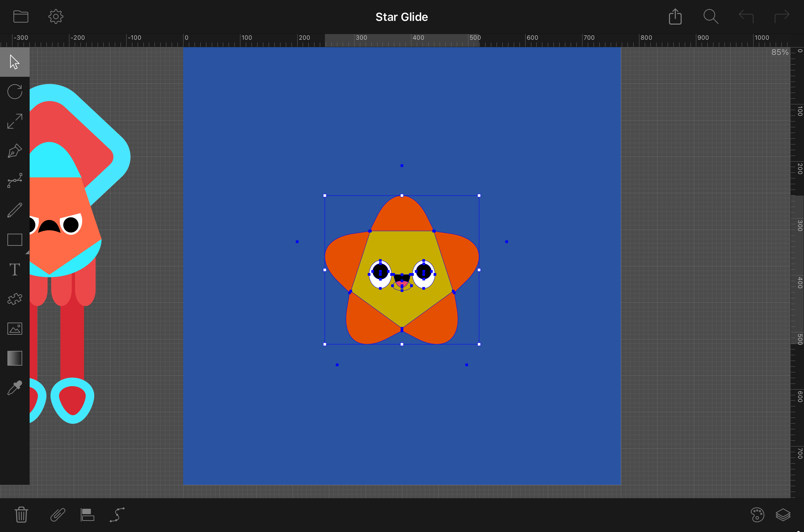Viewport: 804px width, 532px height.
Task: Open the puzzle-piece boolean tool
Action: 14,299
